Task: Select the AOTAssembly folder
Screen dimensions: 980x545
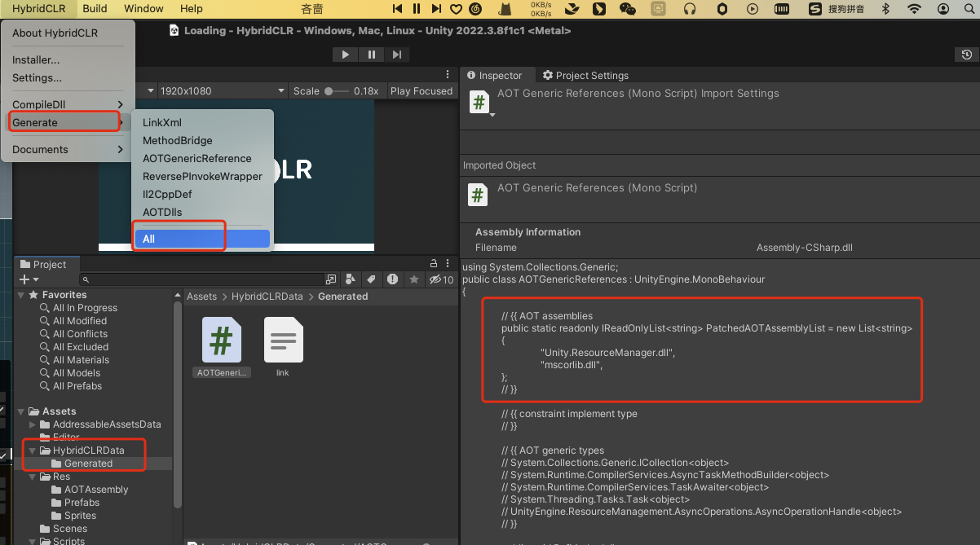Action: (x=96, y=490)
